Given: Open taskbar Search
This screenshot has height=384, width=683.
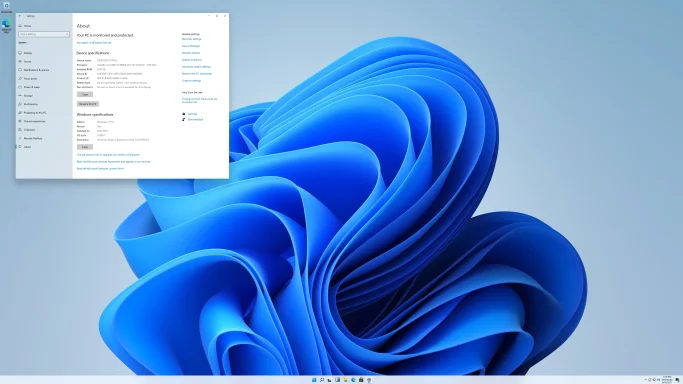Looking at the screenshot, I should 321,380.
